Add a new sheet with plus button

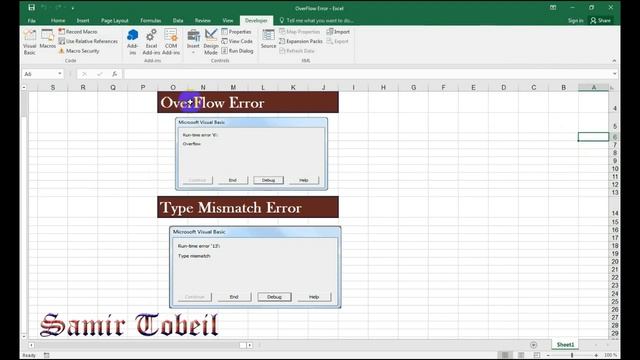click(x=533, y=345)
